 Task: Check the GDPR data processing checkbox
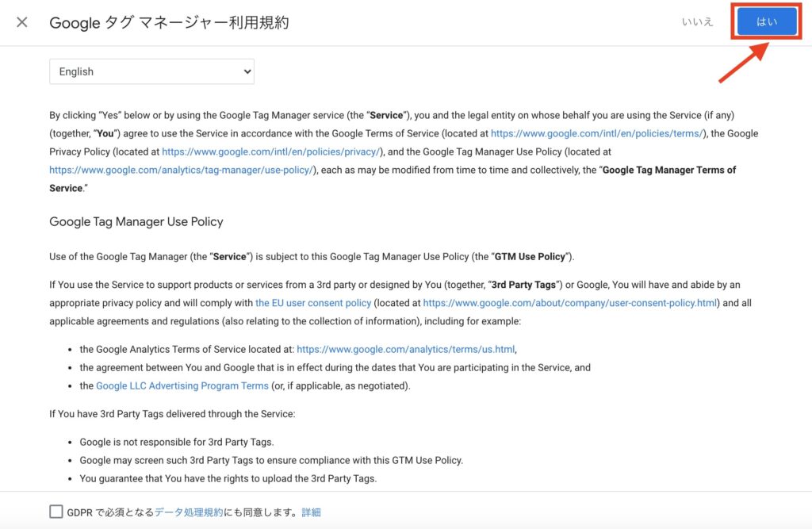tap(56, 512)
